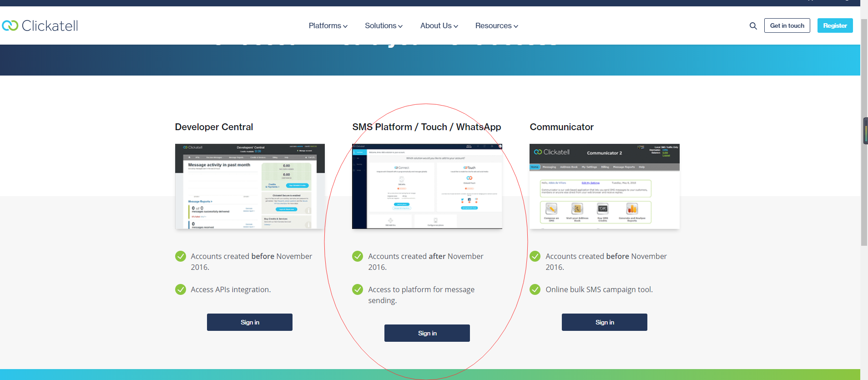Sign in to Communicator

pos(604,322)
